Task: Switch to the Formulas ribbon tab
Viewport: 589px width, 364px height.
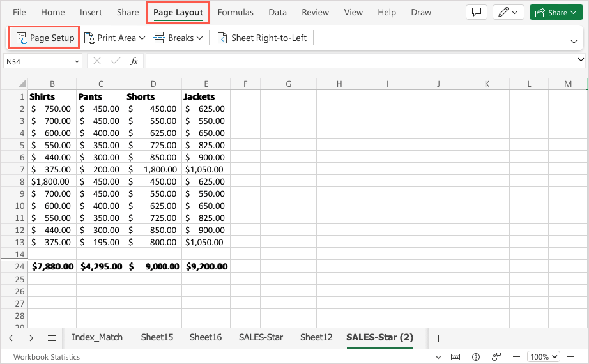Action: 235,12
